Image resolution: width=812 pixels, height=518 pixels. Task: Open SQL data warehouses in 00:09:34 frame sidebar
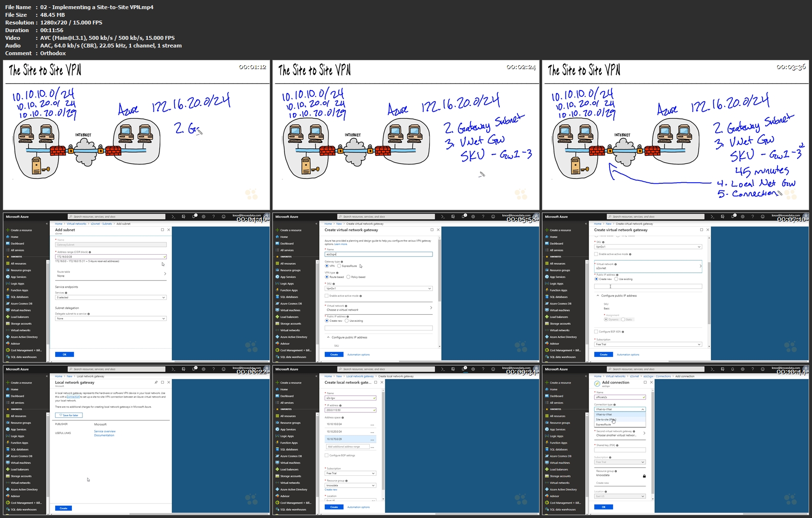click(291, 510)
